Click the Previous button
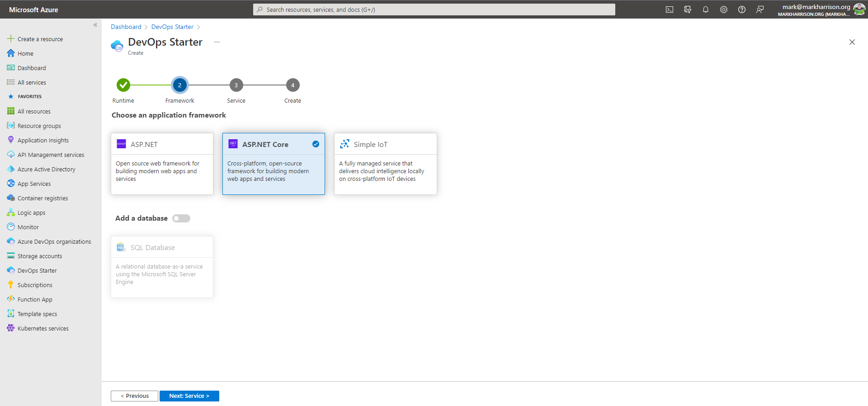868x406 pixels. 134,396
